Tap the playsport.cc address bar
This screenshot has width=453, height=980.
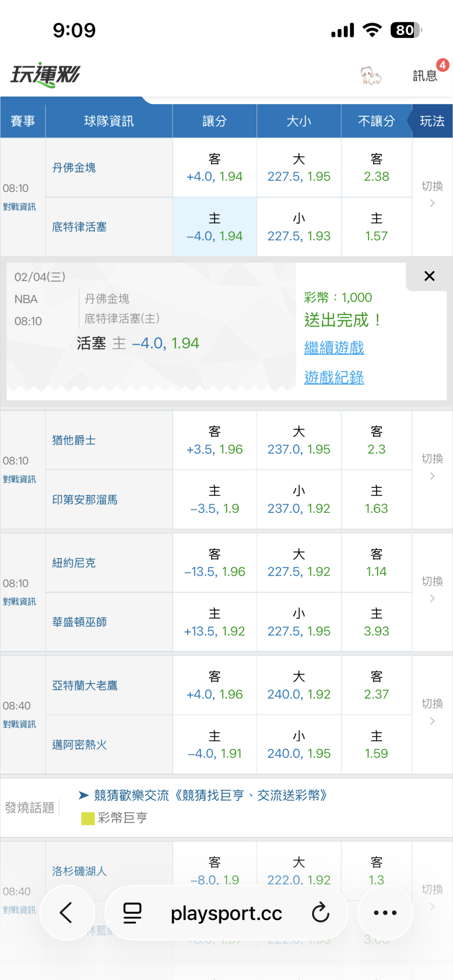(x=226, y=913)
